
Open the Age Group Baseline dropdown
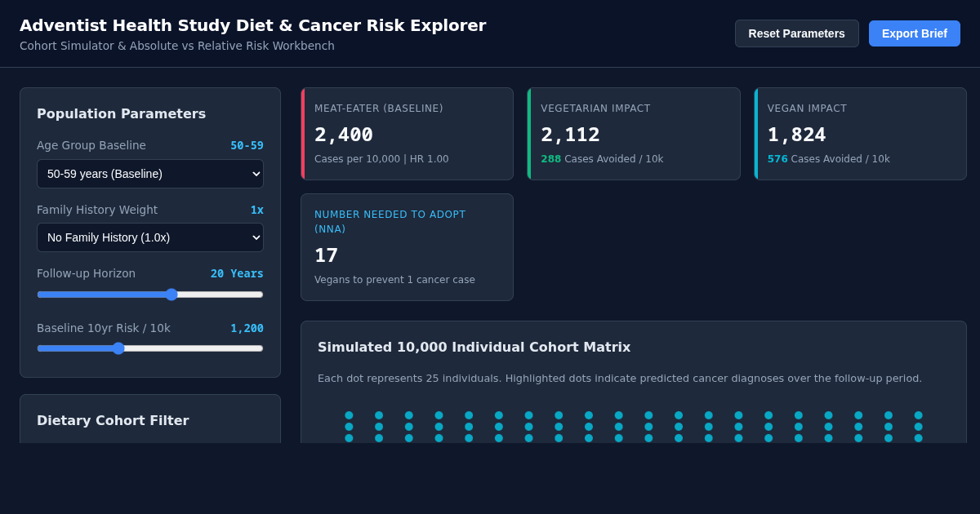pyautogui.click(x=150, y=174)
